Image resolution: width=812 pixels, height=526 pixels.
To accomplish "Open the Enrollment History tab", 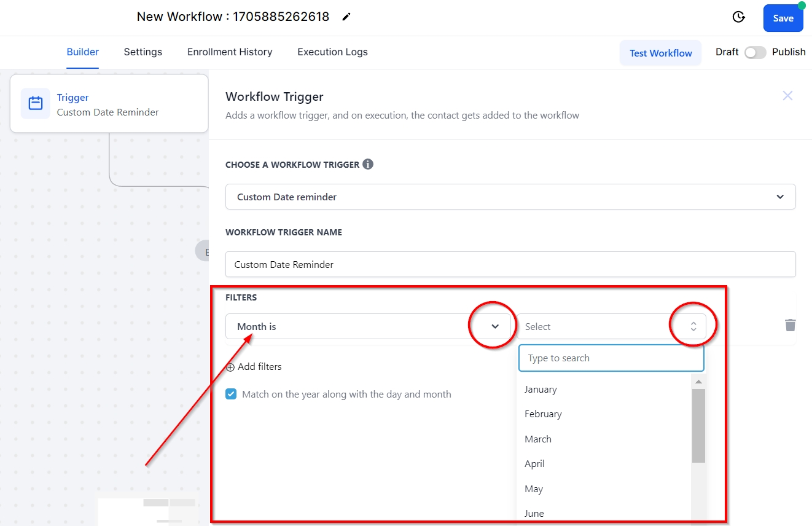I will click(x=230, y=52).
